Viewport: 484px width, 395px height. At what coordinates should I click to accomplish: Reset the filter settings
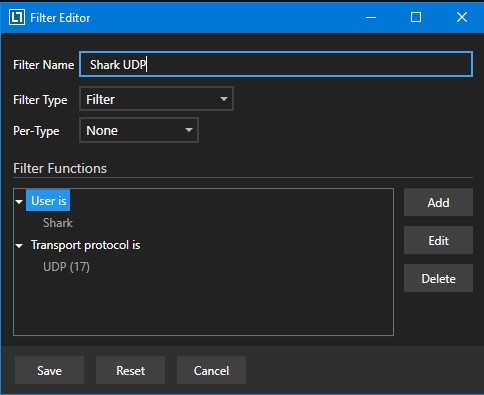click(130, 370)
